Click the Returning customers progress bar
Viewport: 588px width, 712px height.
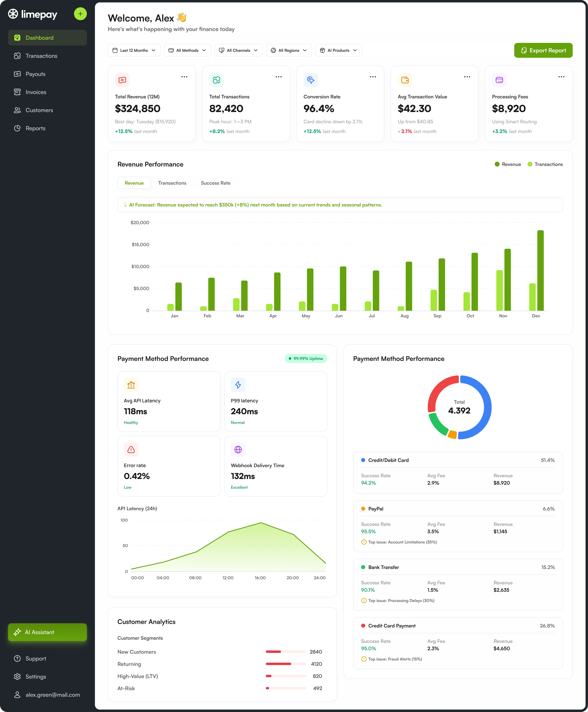(x=286, y=664)
